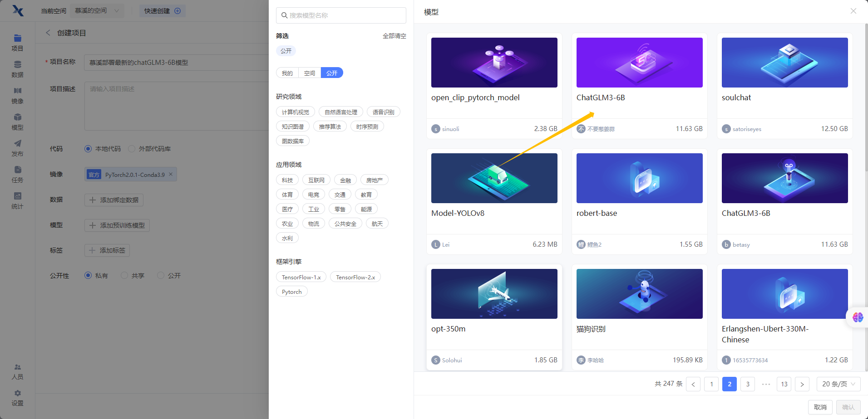Switch to the 我的 tab
The width and height of the screenshot is (868, 419).
[x=287, y=73]
